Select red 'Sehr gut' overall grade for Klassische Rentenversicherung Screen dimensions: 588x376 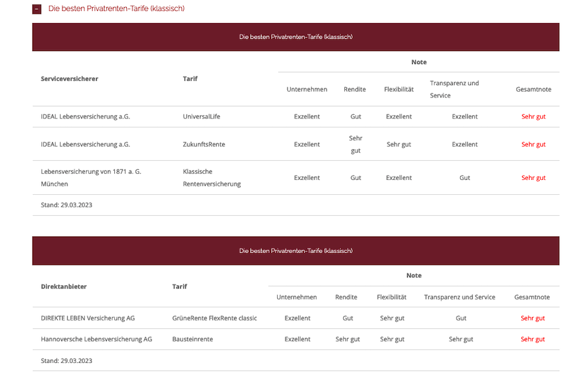pos(533,178)
